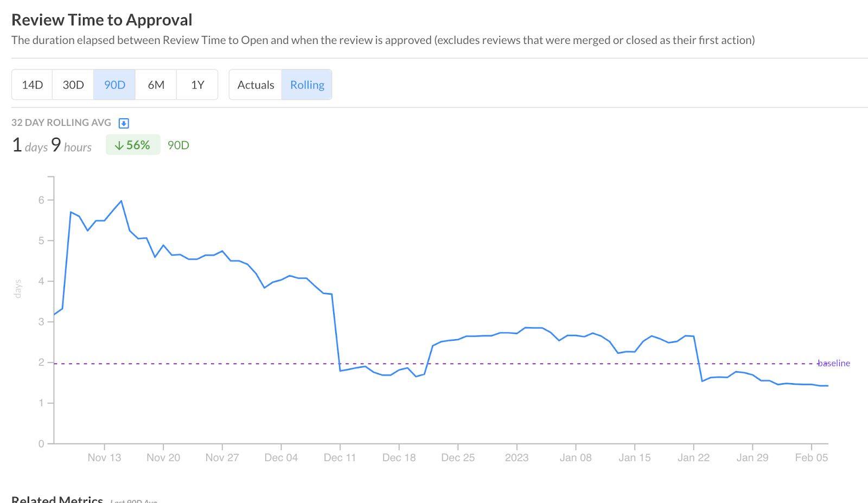
Task: Click the download icon beside rolling average label
Action: point(124,123)
